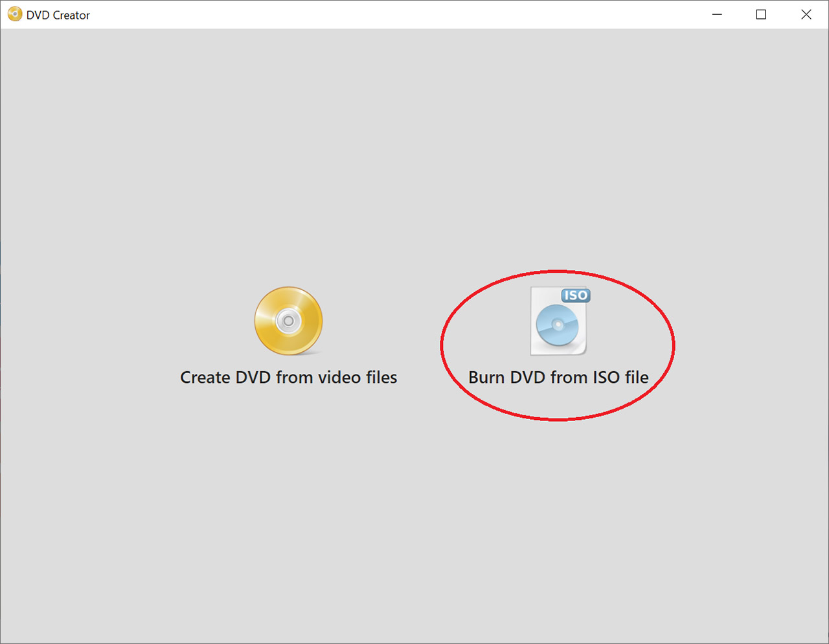Click the folded corner of ISO document icon

click(582, 350)
